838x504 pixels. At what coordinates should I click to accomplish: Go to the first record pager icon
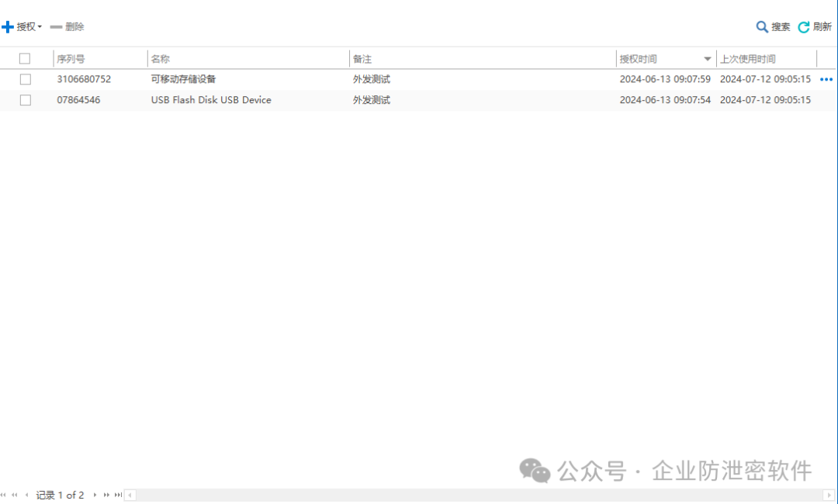4,495
